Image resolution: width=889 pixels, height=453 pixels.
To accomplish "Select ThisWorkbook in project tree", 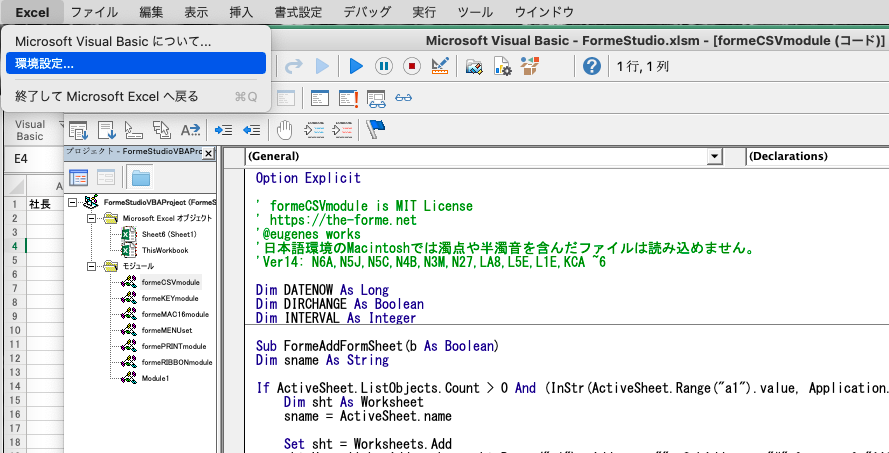I will click(164, 250).
